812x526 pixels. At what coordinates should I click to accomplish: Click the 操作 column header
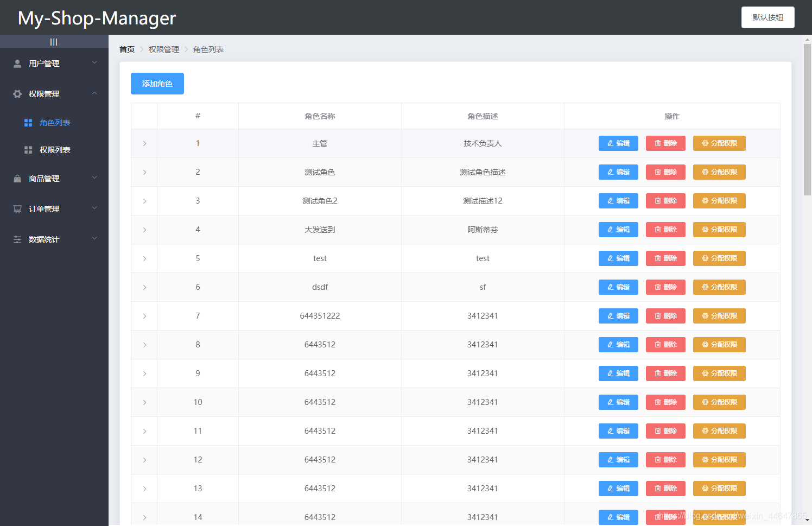[672, 116]
